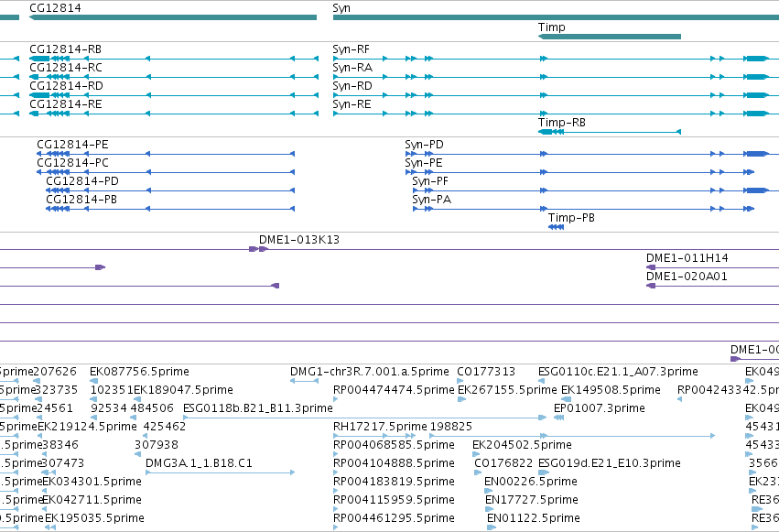Image resolution: width=779 pixels, height=532 pixels.
Task: Click EST label EN17727.5prime
Action: tap(532, 500)
